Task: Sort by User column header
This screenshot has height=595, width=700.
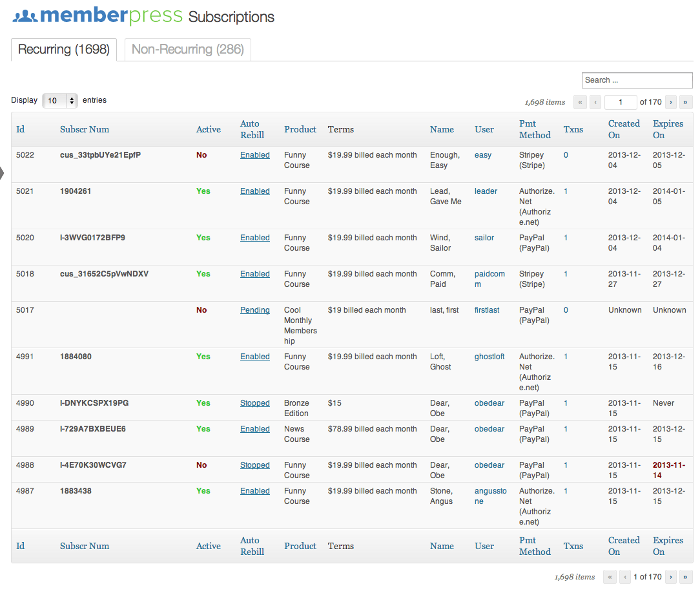Action: click(484, 130)
